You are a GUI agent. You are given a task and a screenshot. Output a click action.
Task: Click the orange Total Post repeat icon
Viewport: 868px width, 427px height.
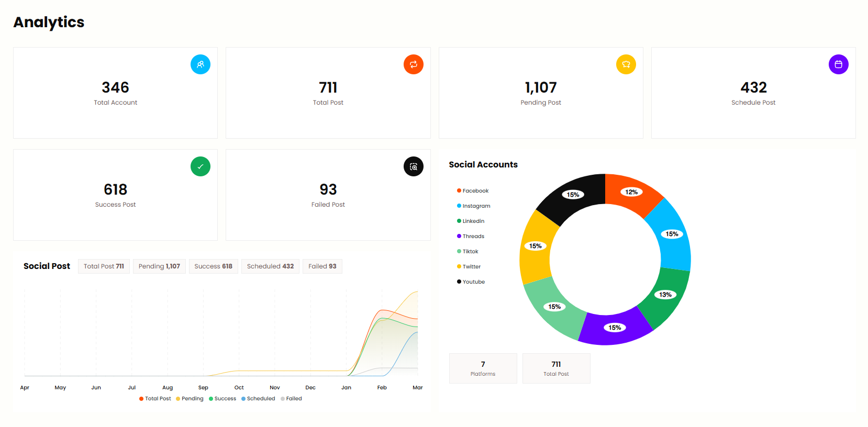(x=414, y=64)
